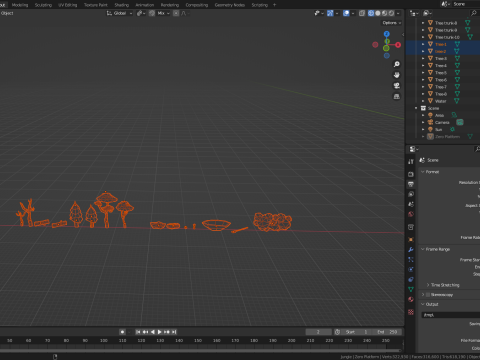
Task: Open the Particles properties tab
Action: coord(411,259)
